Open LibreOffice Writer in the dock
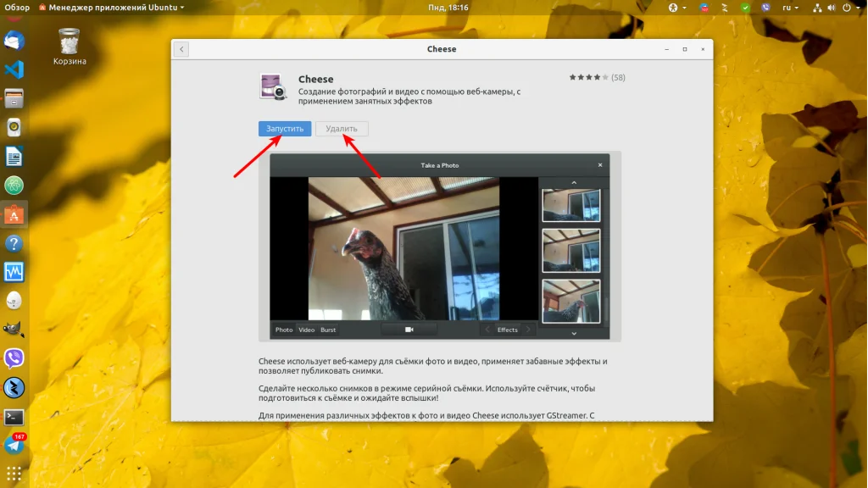Screen dimensions: 868x488 [x=14, y=157]
